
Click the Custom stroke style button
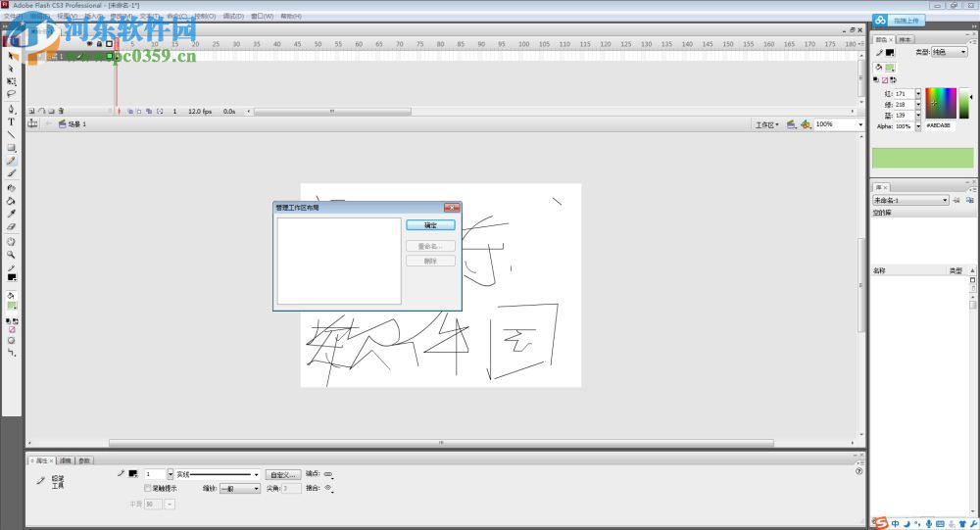coord(283,475)
